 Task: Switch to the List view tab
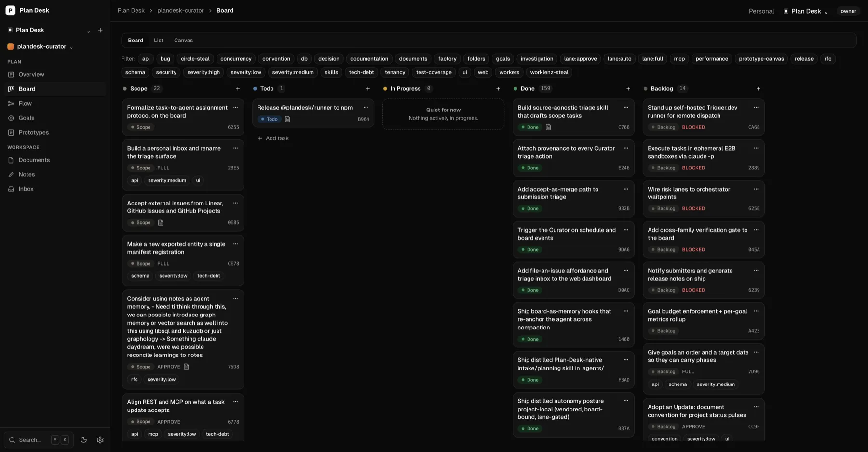tap(159, 41)
